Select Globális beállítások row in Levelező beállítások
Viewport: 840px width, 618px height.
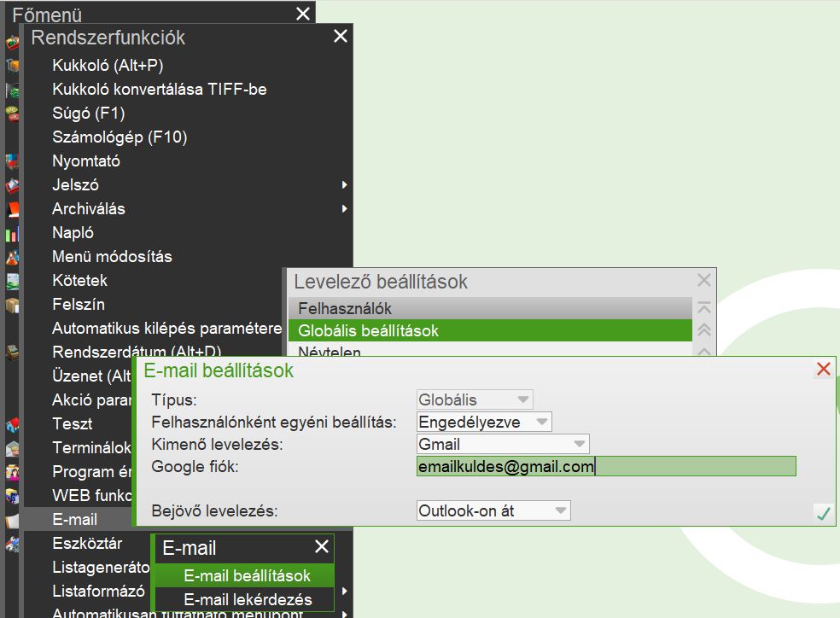pos(490,330)
